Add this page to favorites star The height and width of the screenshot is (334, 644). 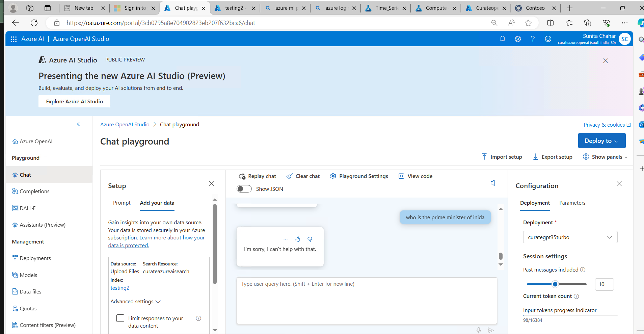[x=528, y=23]
